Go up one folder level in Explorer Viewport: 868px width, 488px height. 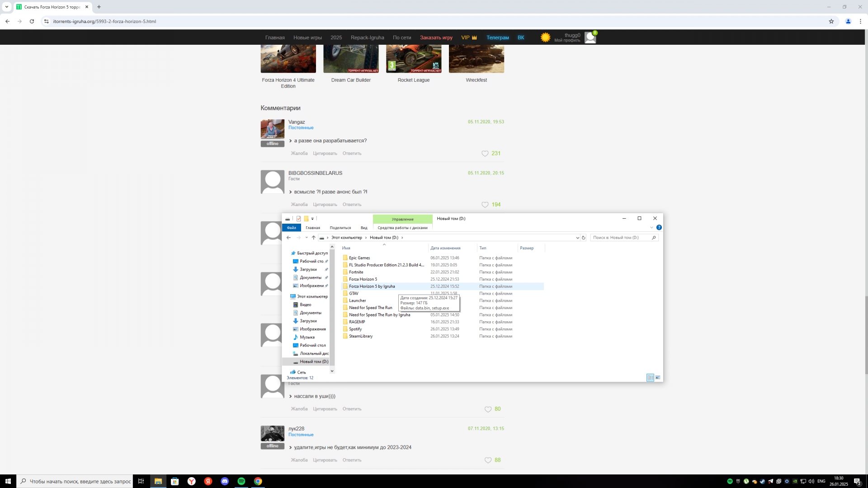click(313, 238)
